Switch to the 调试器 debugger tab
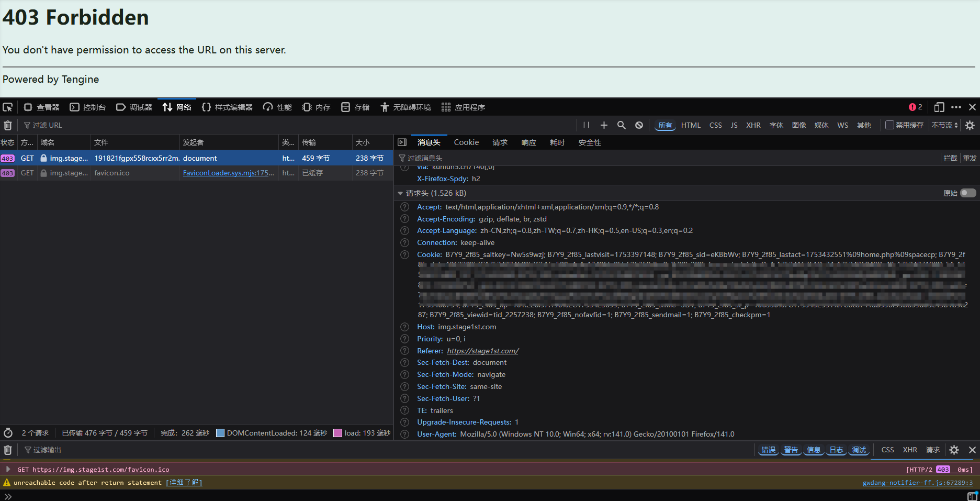Viewport: 980px width, 501px height. pos(134,107)
